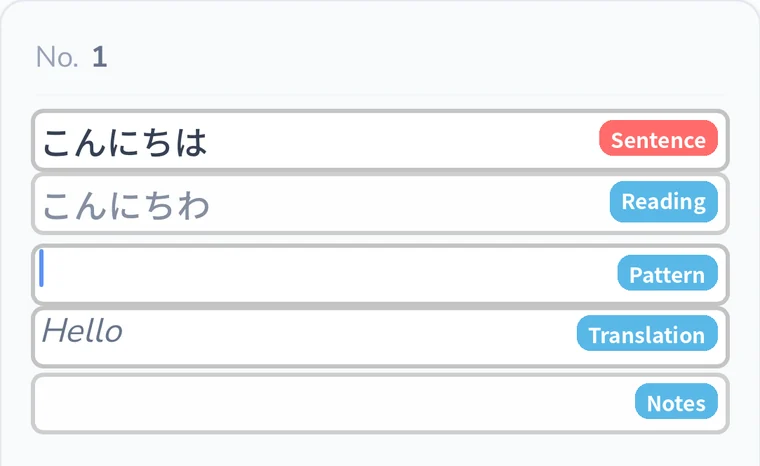The image size is (760, 466).
Task: Click inside the empty Pattern input field
Action: coord(330,274)
